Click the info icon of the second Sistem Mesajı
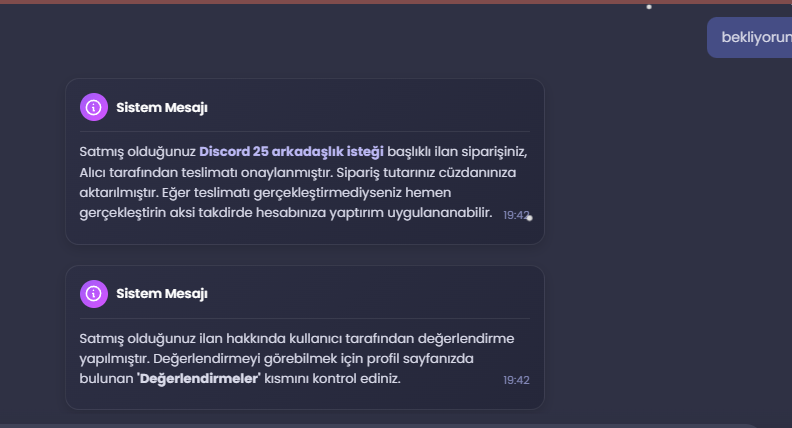792x428 pixels. coord(94,294)
